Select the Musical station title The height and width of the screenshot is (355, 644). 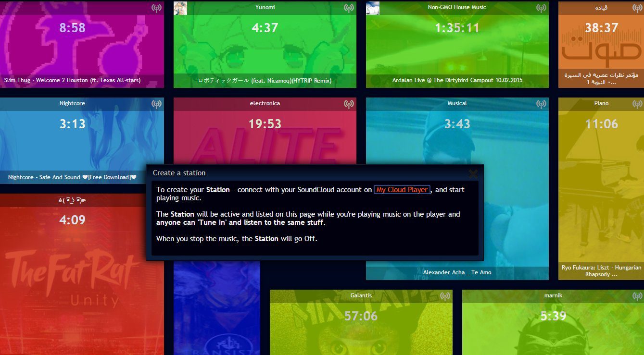457,103
